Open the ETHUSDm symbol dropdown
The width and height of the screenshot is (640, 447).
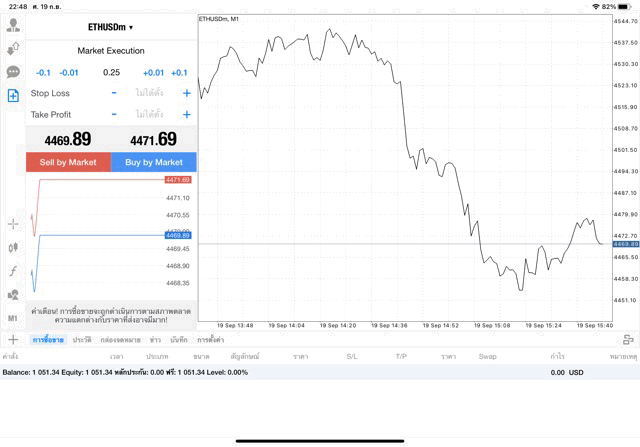pyautogui.click(x=110, y=27)
